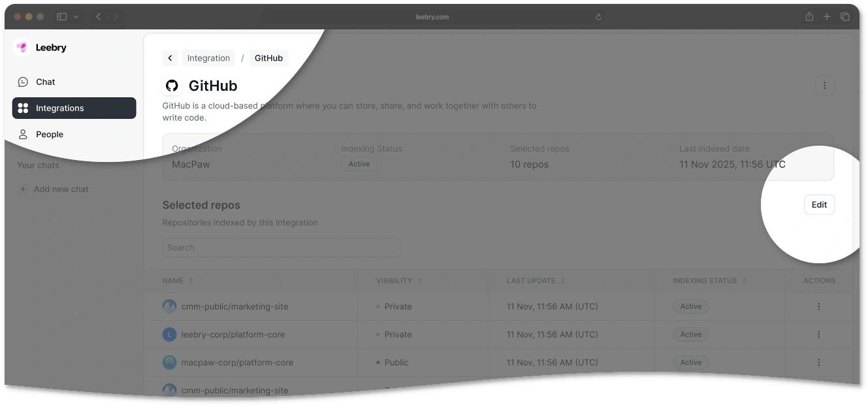This screenshot has height=407, width=868.
Task: Go to People in sidebar
Action: pos(74,134)
